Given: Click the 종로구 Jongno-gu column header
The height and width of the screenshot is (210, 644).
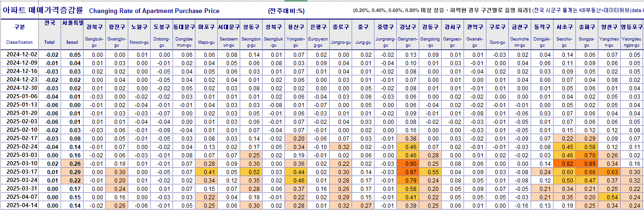Looking at the screenshot, I should point(340,34).
